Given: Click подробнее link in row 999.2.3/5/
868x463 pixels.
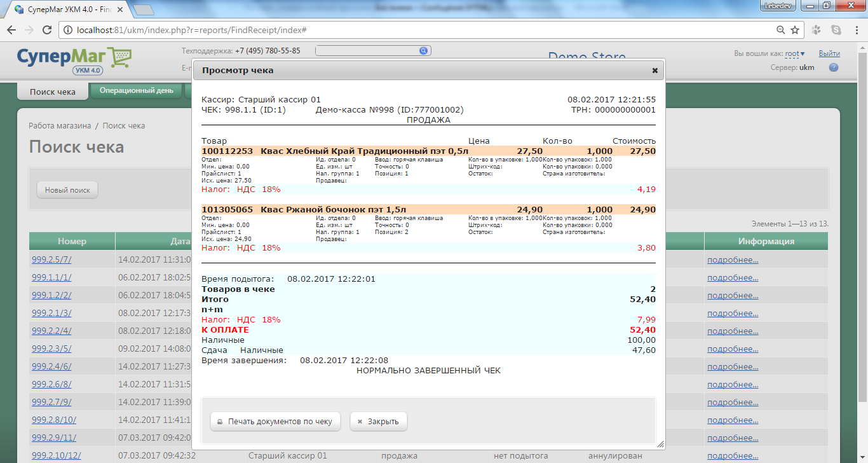Looking at the screenshot, I should [x=733, y=349].
